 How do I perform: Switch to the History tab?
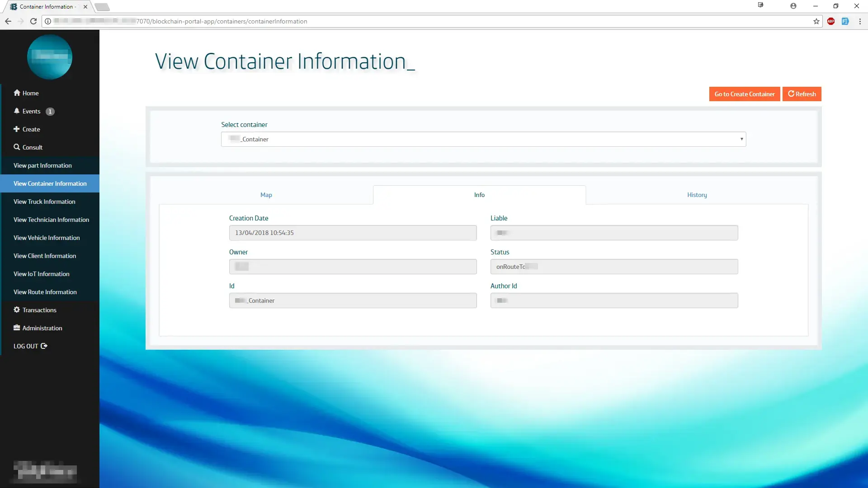[x=697, y=195]
